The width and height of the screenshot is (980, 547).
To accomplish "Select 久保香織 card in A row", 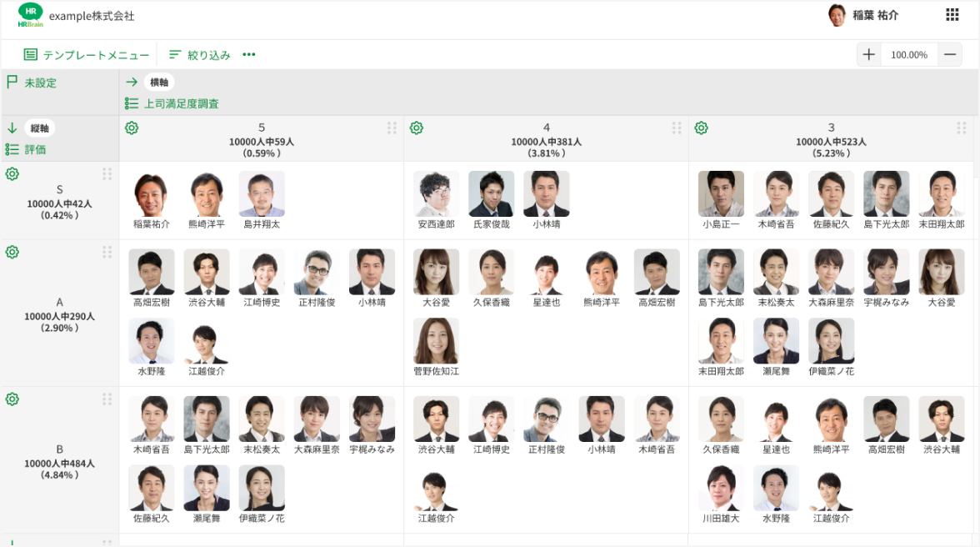I will pyautogui.click(x=492, y=279).
